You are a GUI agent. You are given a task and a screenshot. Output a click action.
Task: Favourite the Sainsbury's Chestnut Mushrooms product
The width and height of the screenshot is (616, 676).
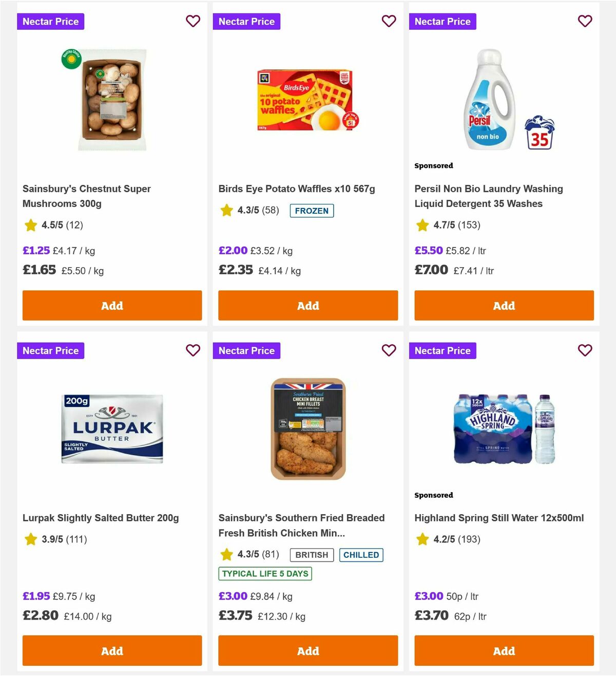pyautogui.click(x=193, y=21)
